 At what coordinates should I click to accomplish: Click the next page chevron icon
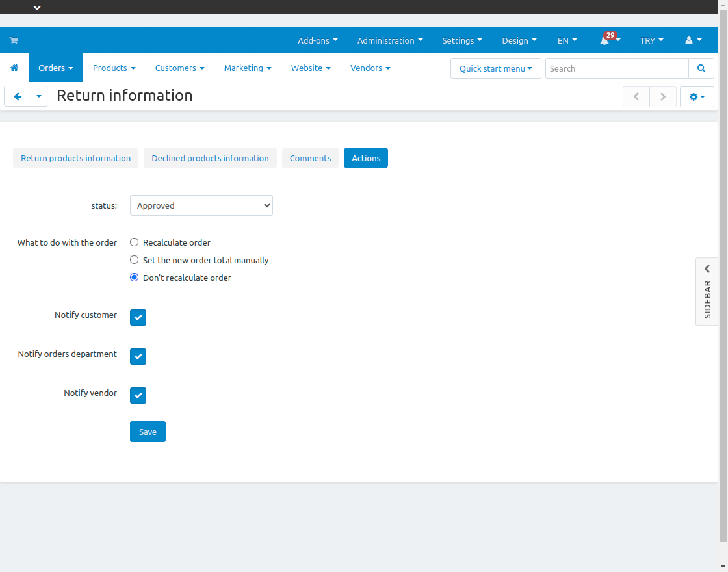(663, 96)
